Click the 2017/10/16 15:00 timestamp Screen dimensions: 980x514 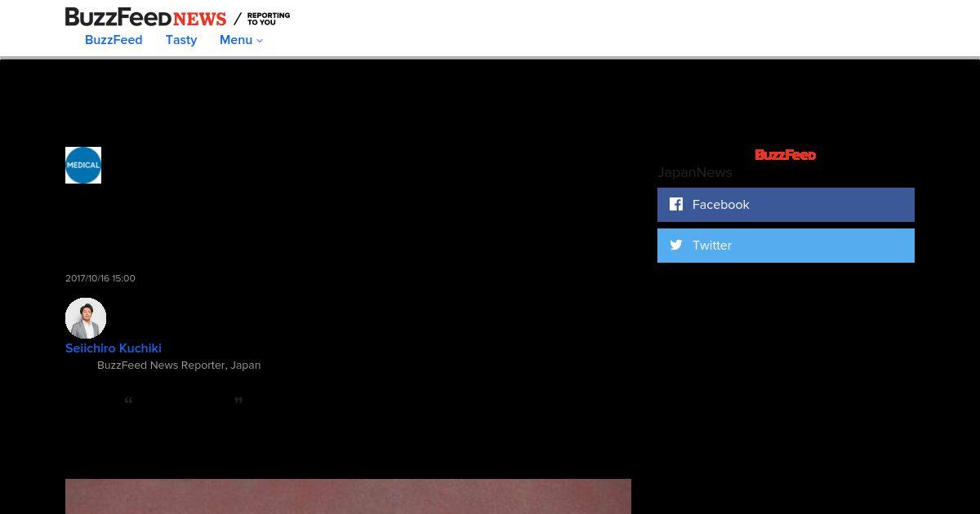coord(100,278)
